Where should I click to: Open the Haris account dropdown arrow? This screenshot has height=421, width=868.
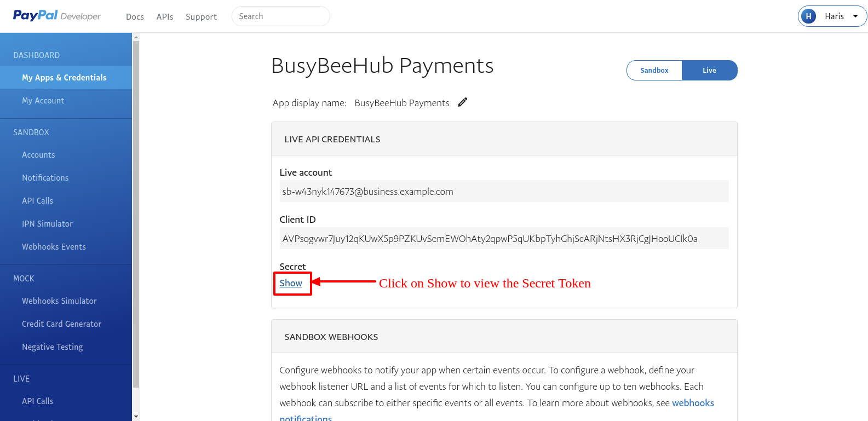coord(855,16)
